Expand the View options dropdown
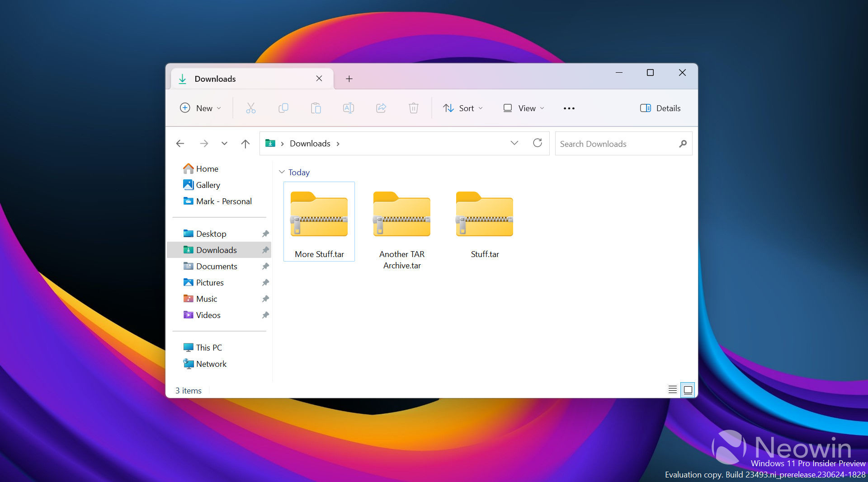Screen dimensions: 868x482 click(524, 108)
